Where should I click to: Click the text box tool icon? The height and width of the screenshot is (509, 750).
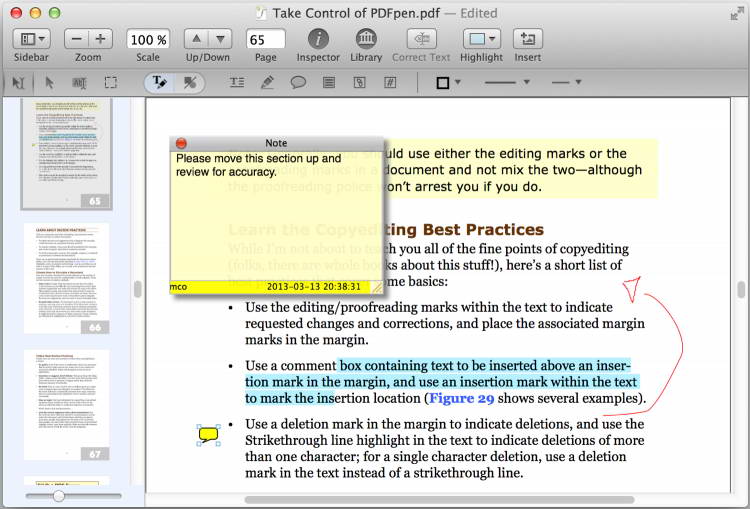(x=237, y=83)
